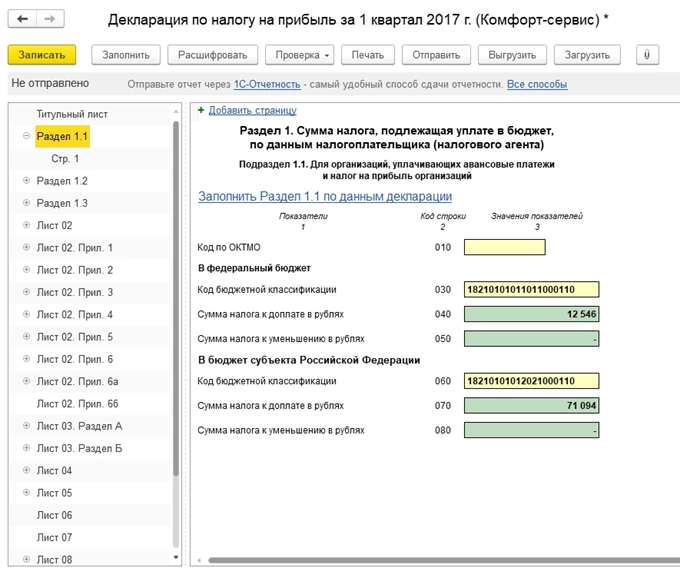Click the section tree vertical scrollbar
The height and width of the screenshot is (568, 680).
(176, 299)
